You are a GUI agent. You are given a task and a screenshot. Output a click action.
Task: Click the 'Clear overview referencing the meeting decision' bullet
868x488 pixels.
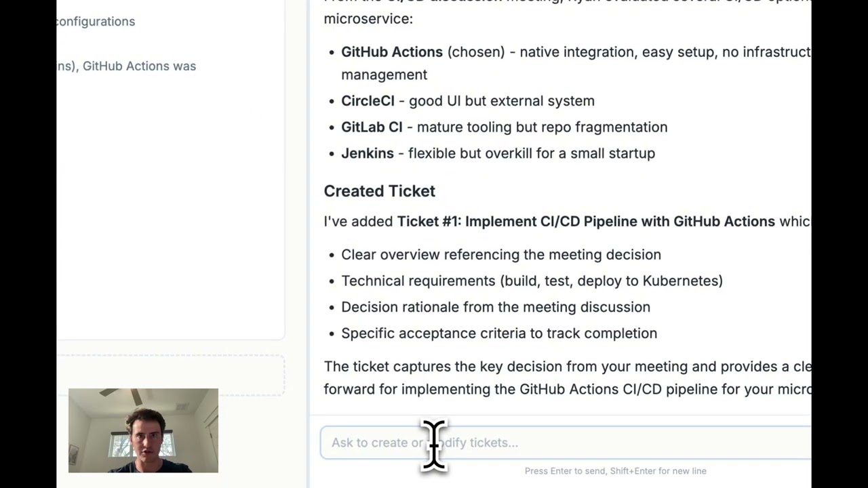tap(501, 255)
